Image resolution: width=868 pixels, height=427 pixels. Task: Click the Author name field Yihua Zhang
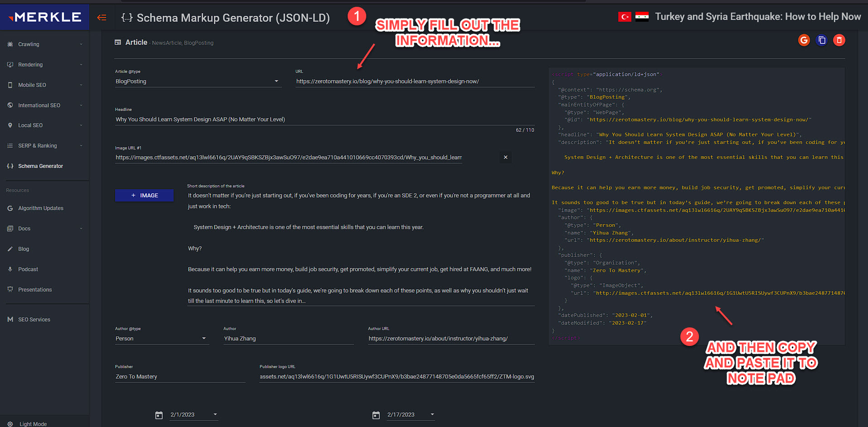[x=288, y=339]
